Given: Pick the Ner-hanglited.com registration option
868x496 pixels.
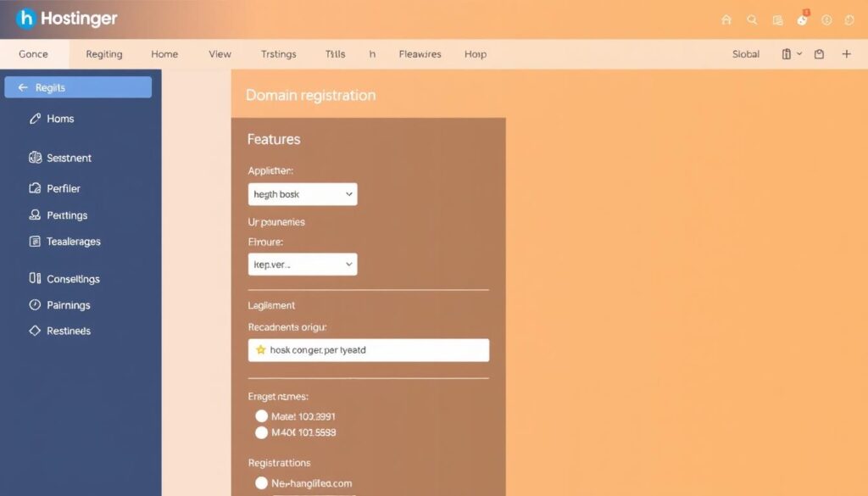Looking at the screenshot, I should [261, 482].
